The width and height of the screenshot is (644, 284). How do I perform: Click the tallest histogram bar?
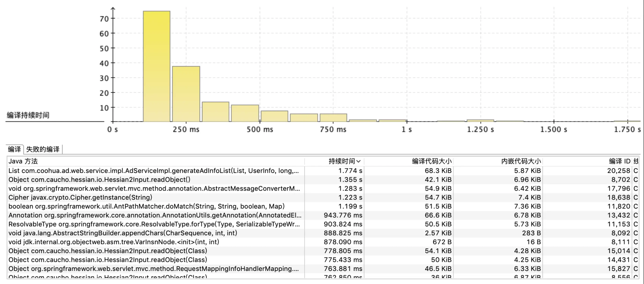157,66
